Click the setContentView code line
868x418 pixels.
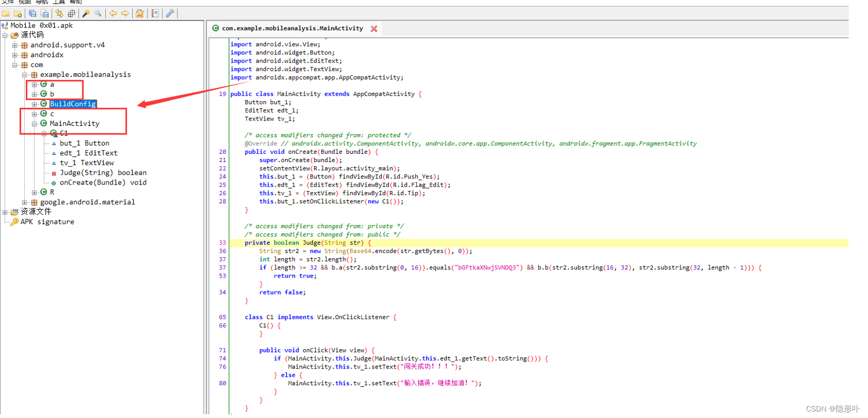point(329,168)
